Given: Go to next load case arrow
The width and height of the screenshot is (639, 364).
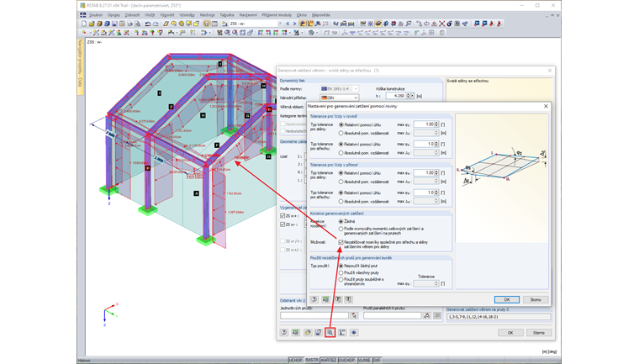Looking at the screenshot, I should coord(294,24).
